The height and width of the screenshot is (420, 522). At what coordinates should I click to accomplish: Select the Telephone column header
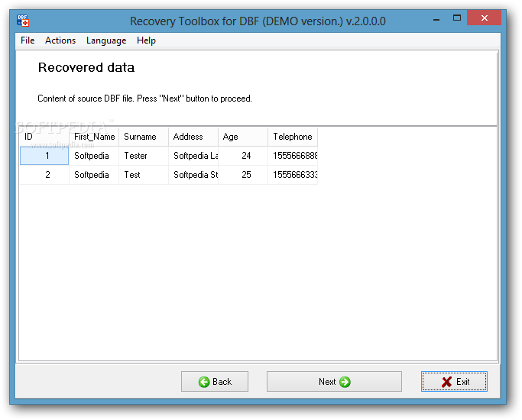(x=293, y=137)
